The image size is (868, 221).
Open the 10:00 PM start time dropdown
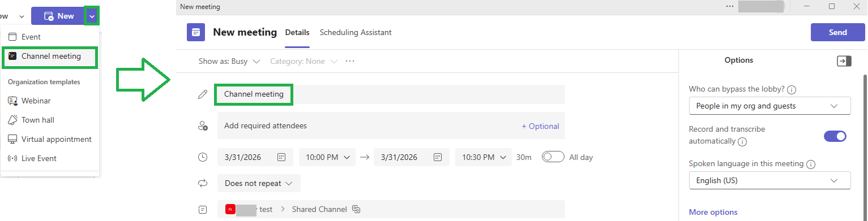click(327, 157)
